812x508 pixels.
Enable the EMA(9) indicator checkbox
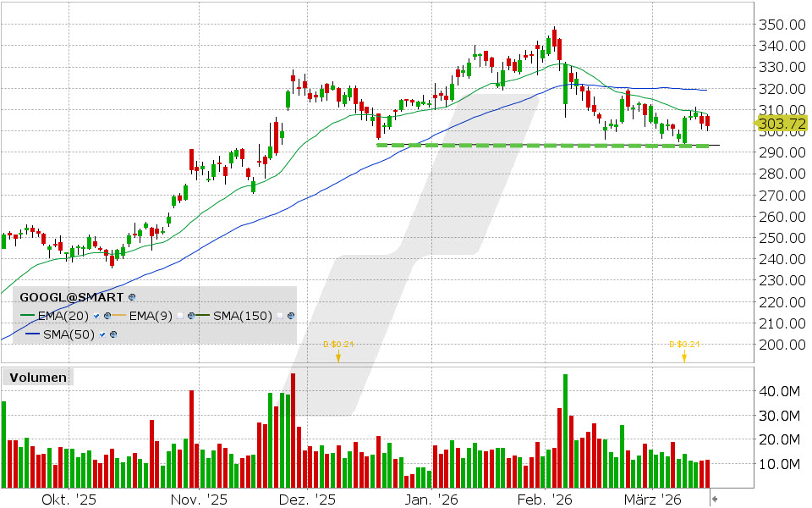click(x=180, y=316)
